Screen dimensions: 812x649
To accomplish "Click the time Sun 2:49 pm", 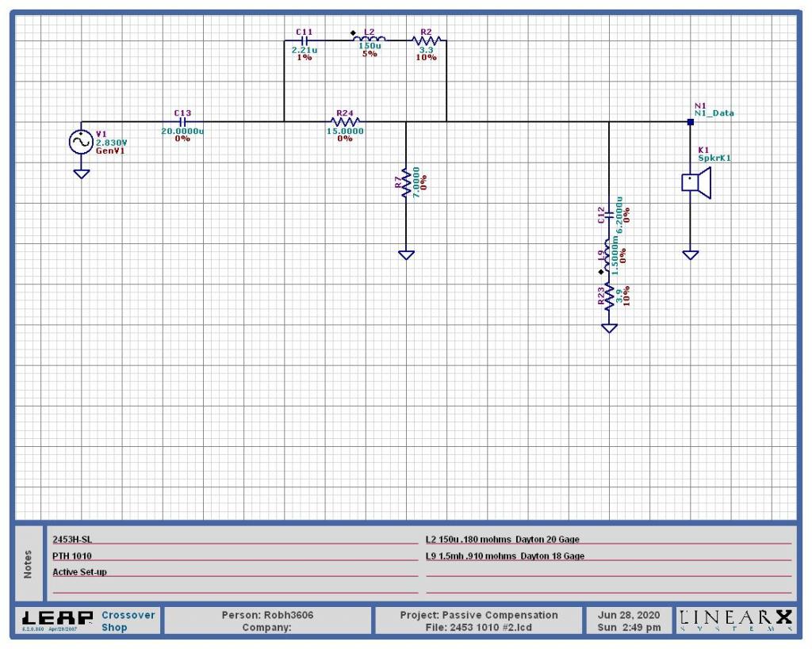I will click(629, 628).
